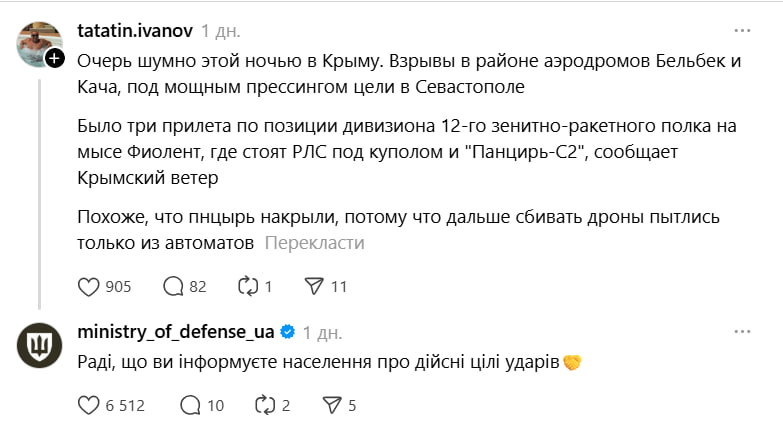Follow tatatin.ivanov via the plus badge
The height and width of the screenshot is (432, 783).
point(55,59)
